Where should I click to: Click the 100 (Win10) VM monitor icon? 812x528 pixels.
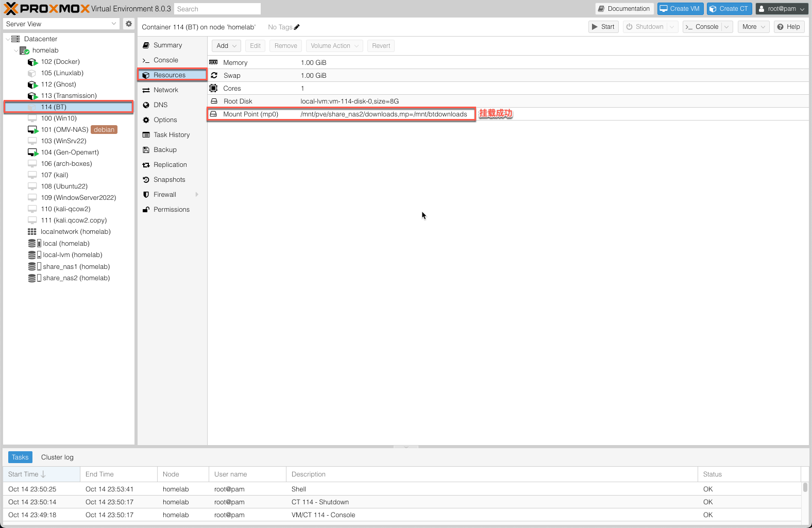tap(32, 118)
